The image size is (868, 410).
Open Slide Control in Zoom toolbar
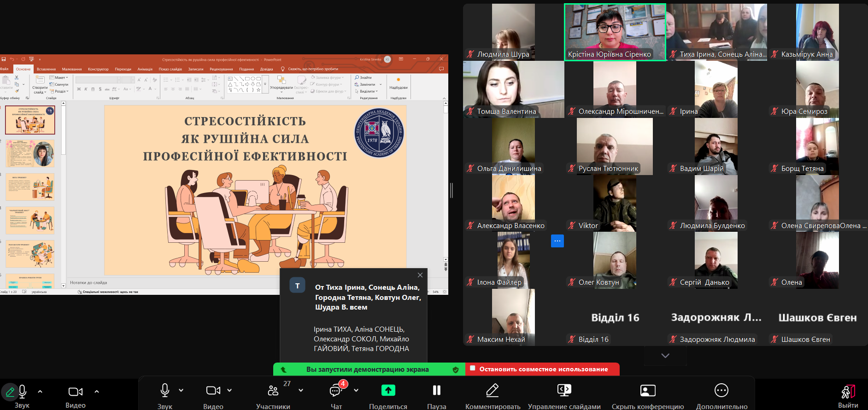tap(564, 391)
